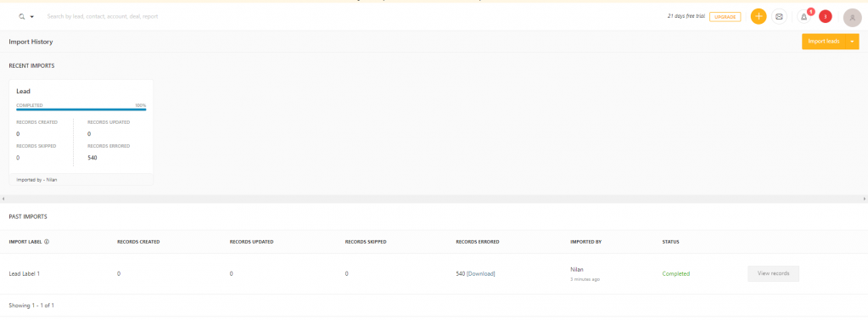
Task: Click the completed progress bar on Lead card
Action: (81, 109)
